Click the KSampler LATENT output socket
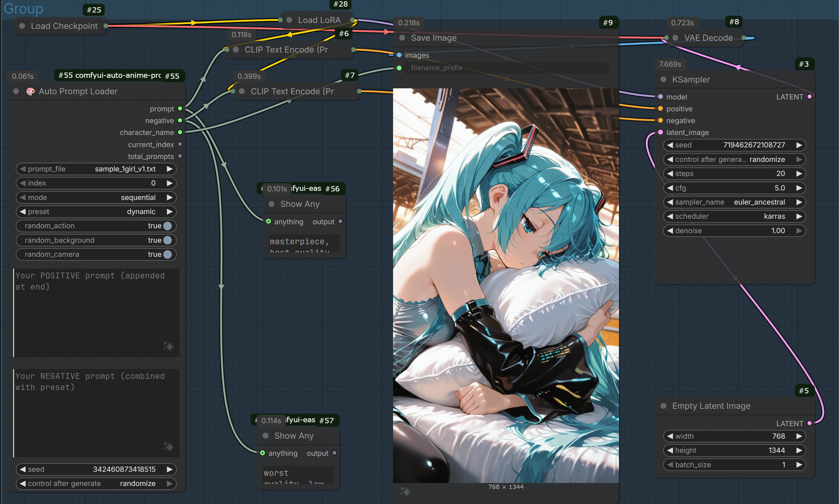The height and width of the screenshot is (504, 839). click(x=809, y=97)
